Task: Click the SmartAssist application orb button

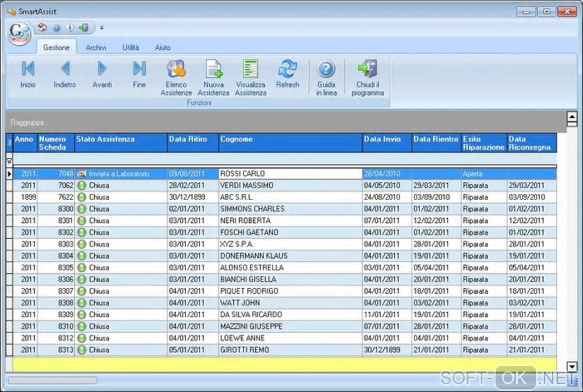Action: pos(19,34)
